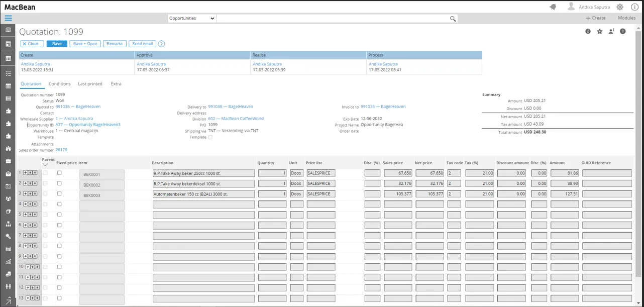Click the round arrow next to Send email

(x=162, y=44)
